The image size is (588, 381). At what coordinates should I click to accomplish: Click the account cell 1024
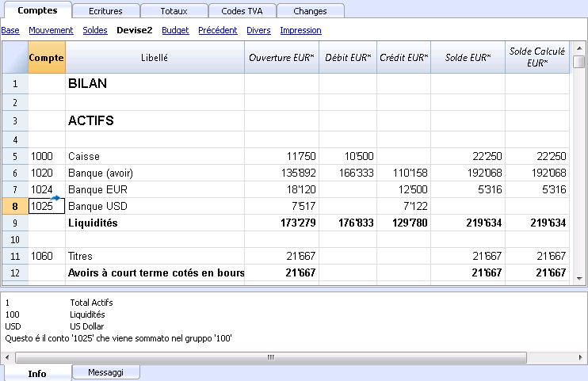(47, 189)
